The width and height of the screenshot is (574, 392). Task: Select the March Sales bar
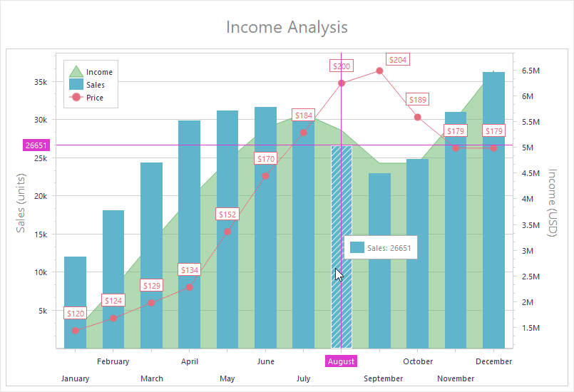click(152, 255)
